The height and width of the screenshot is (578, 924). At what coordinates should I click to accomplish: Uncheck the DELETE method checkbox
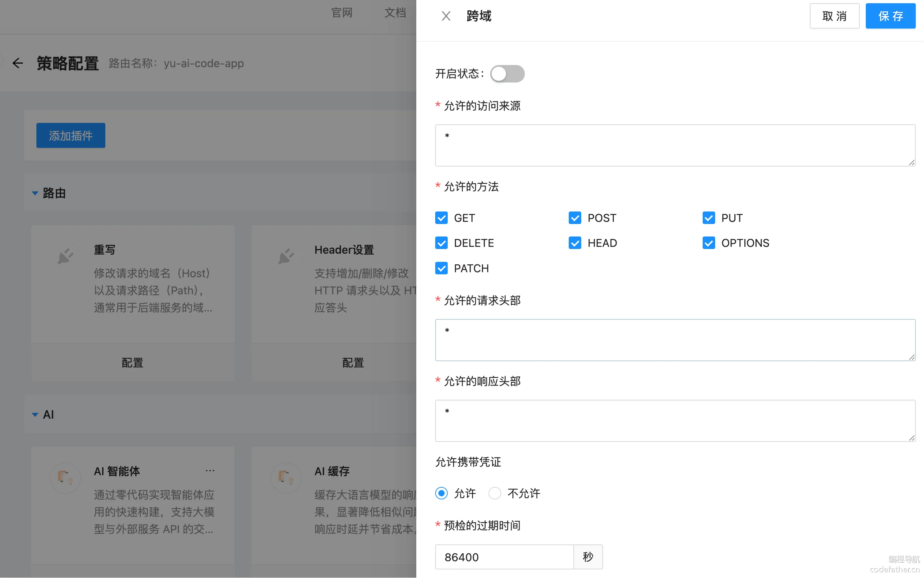point(441,243)
